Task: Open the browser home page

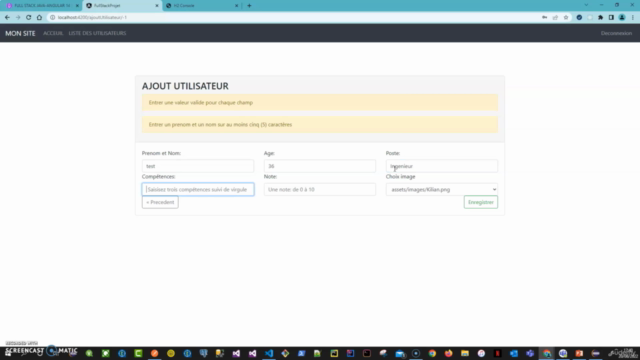Action: click(x=39, y=18)
